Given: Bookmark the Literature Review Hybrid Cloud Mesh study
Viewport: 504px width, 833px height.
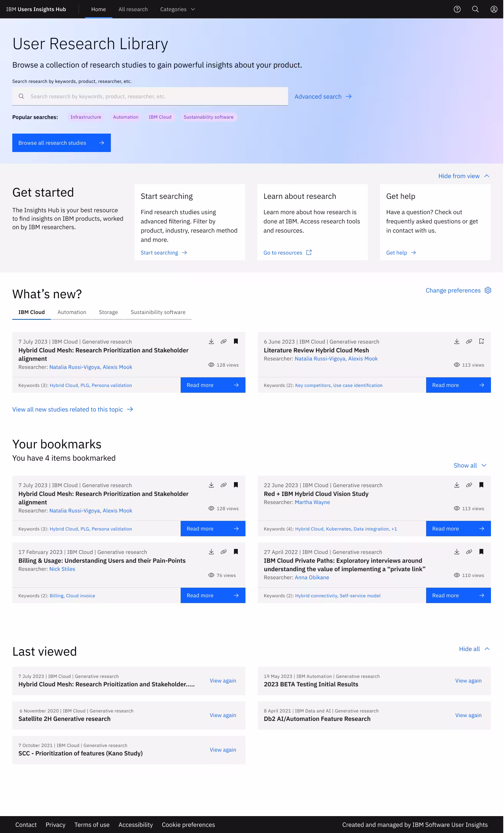Looking at the screenshot, I should pyautogui.click(x=481, y=341).
